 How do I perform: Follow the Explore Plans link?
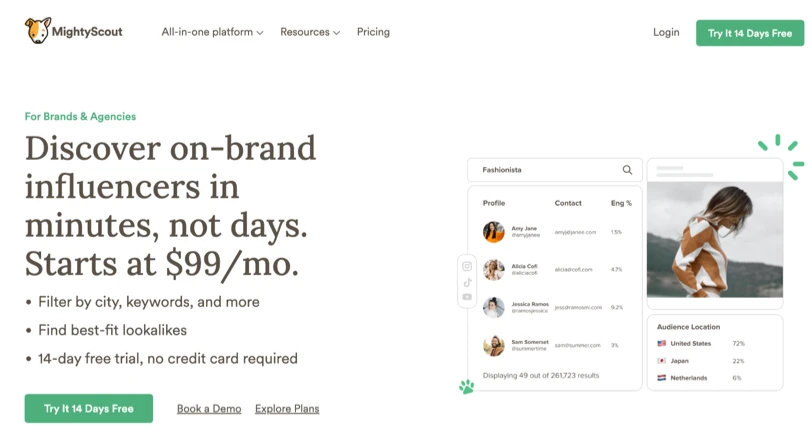click(287, 409)
